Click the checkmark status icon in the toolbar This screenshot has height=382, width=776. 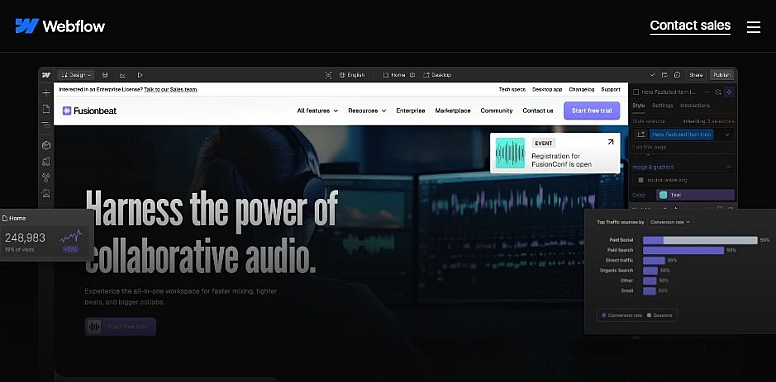click(x=652, y=75)
